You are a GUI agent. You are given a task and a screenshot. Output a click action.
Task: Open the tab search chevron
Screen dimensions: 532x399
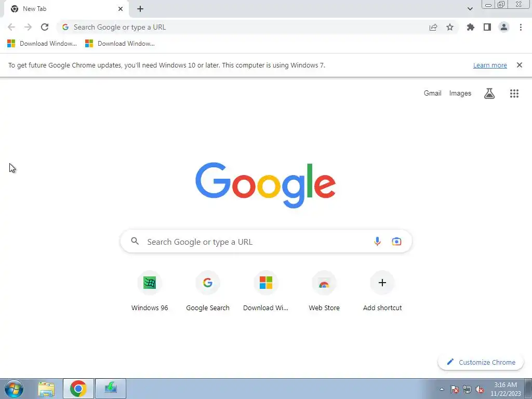point(470,9)
